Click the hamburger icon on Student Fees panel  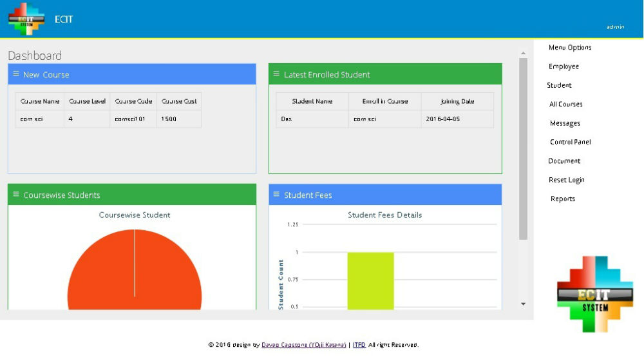(276, 194)
